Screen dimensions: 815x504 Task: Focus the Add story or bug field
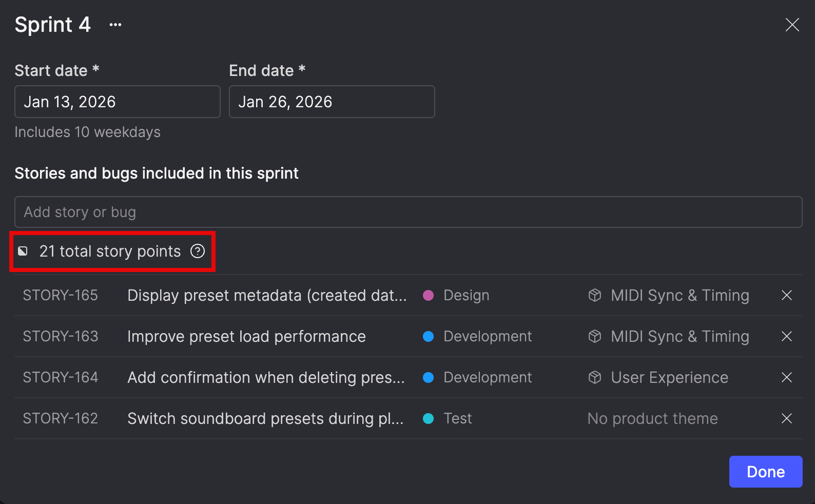click(x=408, y=212)
